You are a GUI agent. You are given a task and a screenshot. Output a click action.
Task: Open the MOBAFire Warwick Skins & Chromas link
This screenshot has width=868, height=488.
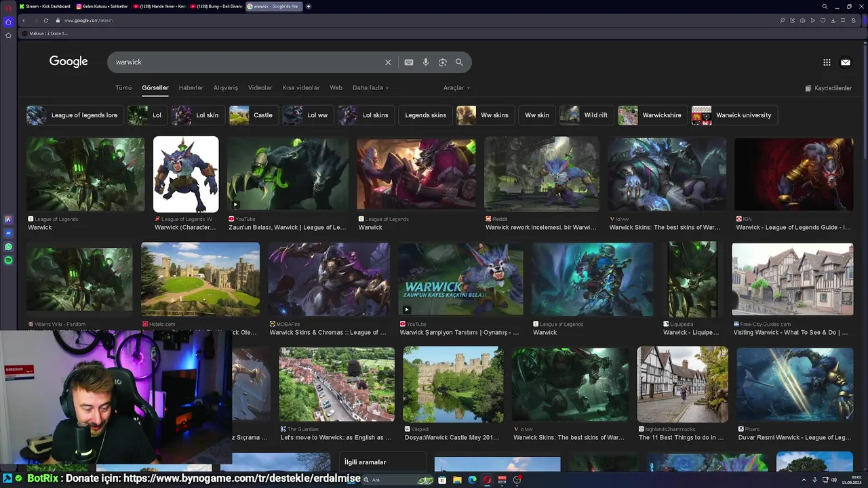[x=328, y=333]
